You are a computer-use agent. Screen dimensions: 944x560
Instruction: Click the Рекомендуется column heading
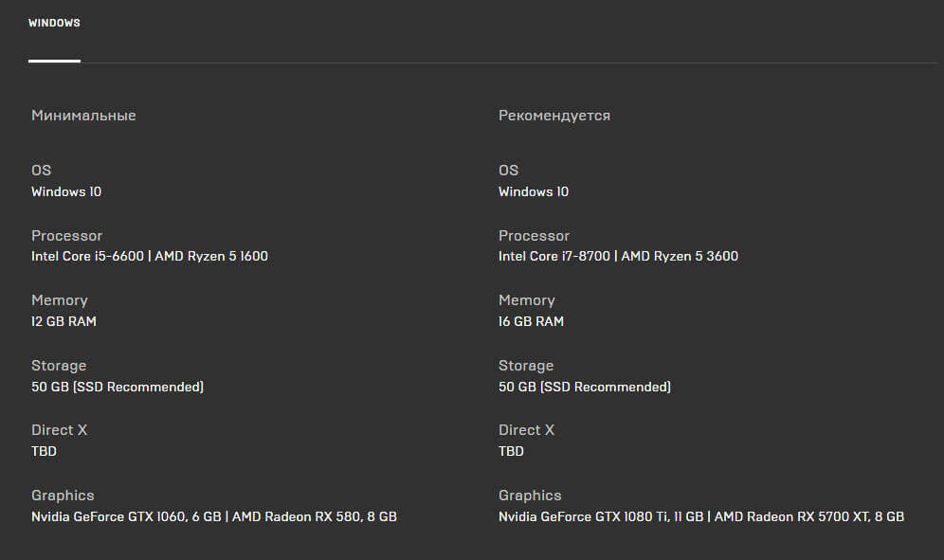coord(554,116)
